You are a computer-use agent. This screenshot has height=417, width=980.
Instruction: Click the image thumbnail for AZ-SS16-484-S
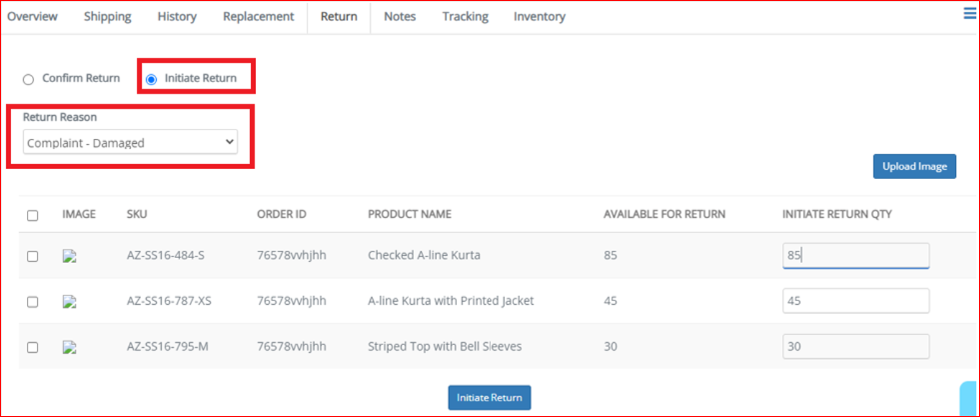[x=69, y=256]
